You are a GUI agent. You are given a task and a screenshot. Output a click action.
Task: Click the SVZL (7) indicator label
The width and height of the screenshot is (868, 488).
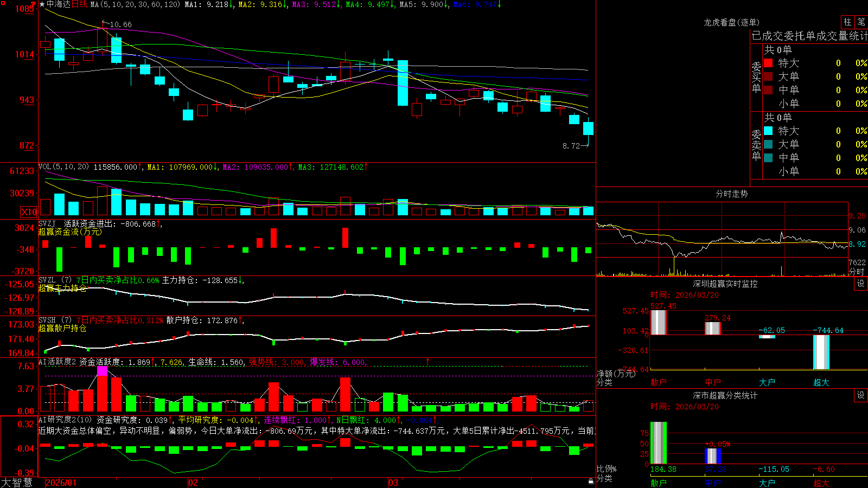pyautogui.click(x=55, y=280)
